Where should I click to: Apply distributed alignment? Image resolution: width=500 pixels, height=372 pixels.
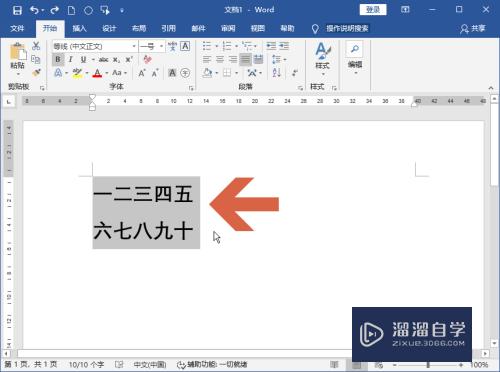258,60
